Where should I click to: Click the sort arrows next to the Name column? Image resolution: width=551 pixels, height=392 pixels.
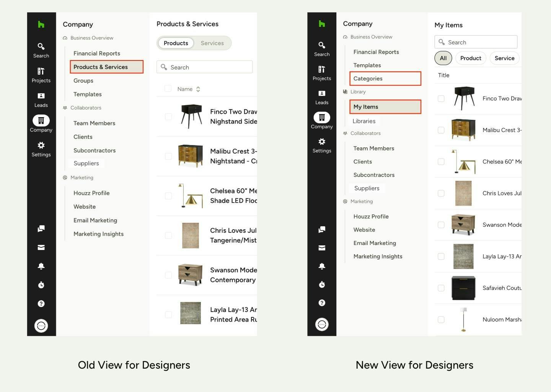coord(198,89)
